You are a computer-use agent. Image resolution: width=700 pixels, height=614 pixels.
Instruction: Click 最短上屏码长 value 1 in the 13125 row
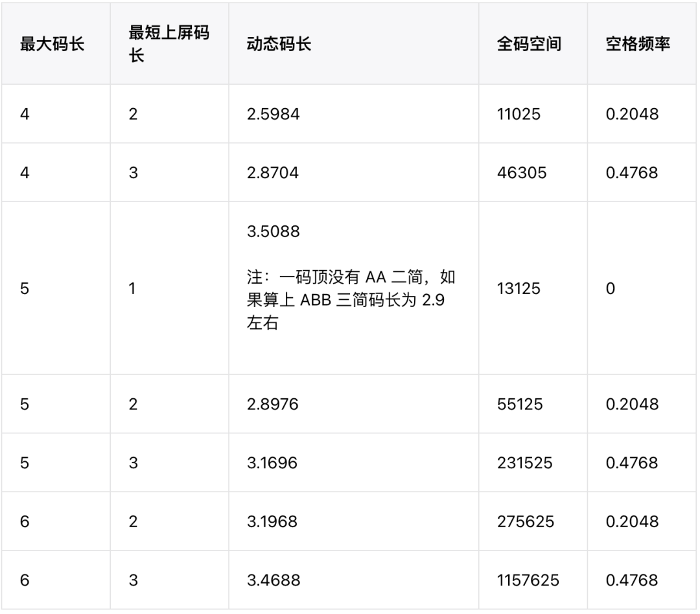(132, 289)
